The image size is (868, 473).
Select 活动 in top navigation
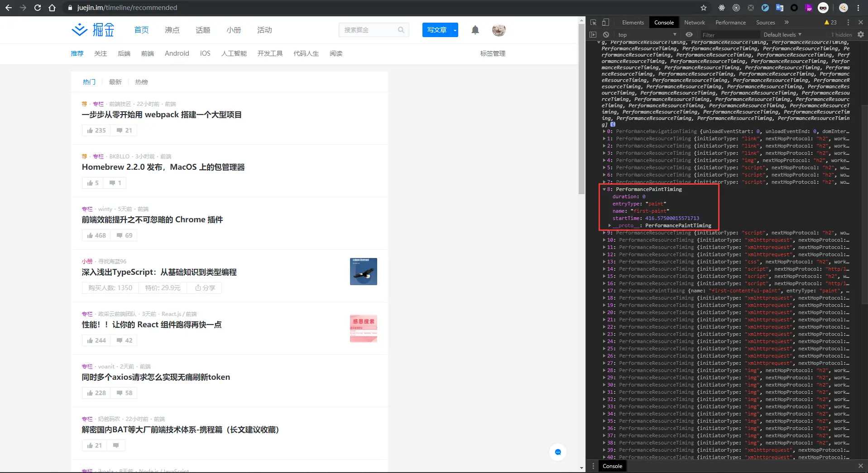tap(264, 30)
